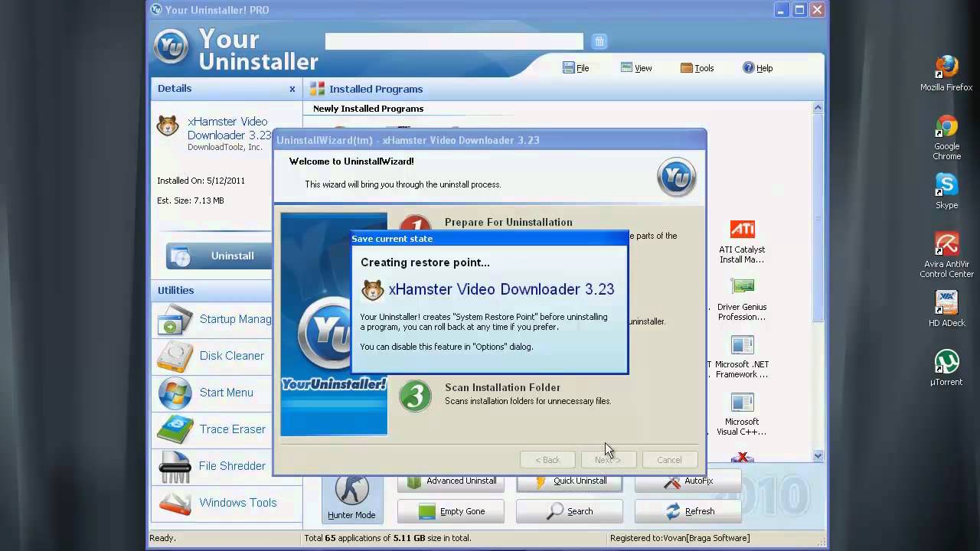Click the Yu logo in wizard header
Viewport: 980px width, 551px height.
(676, 178)
